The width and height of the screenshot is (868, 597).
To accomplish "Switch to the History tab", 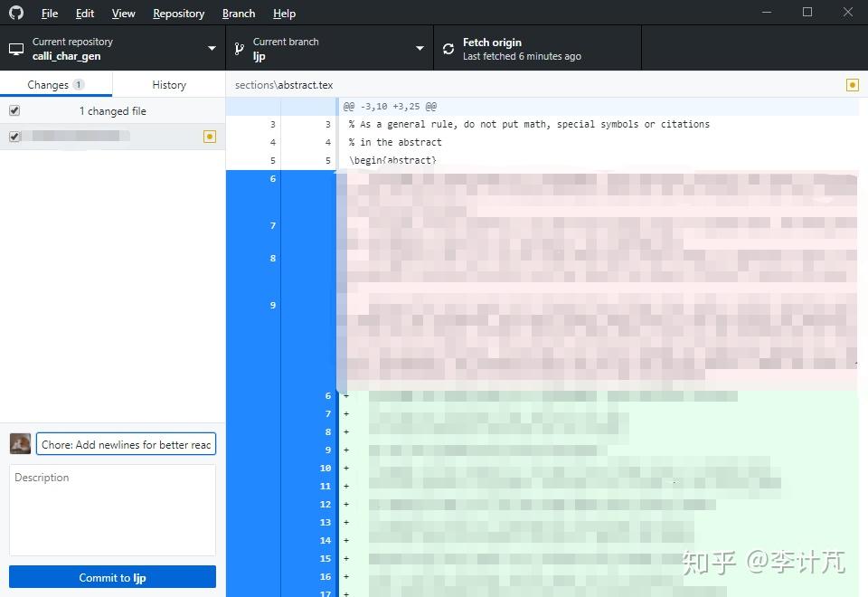I will point(168,84).
